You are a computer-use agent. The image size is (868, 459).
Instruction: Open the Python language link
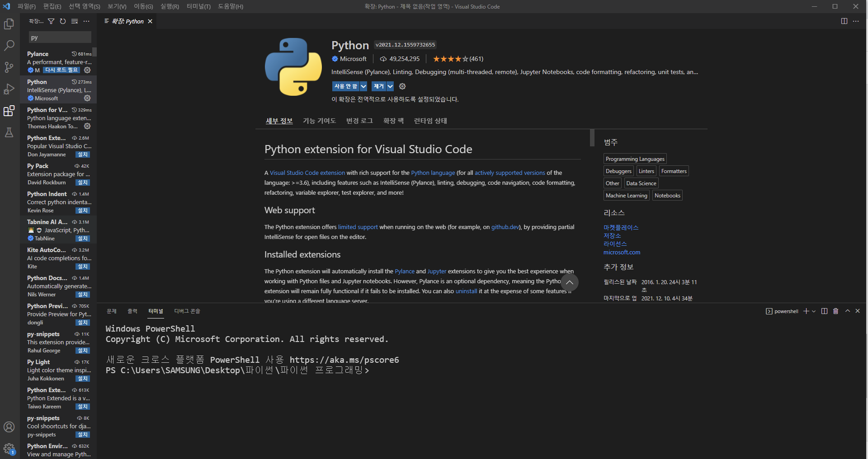[433, 173]
